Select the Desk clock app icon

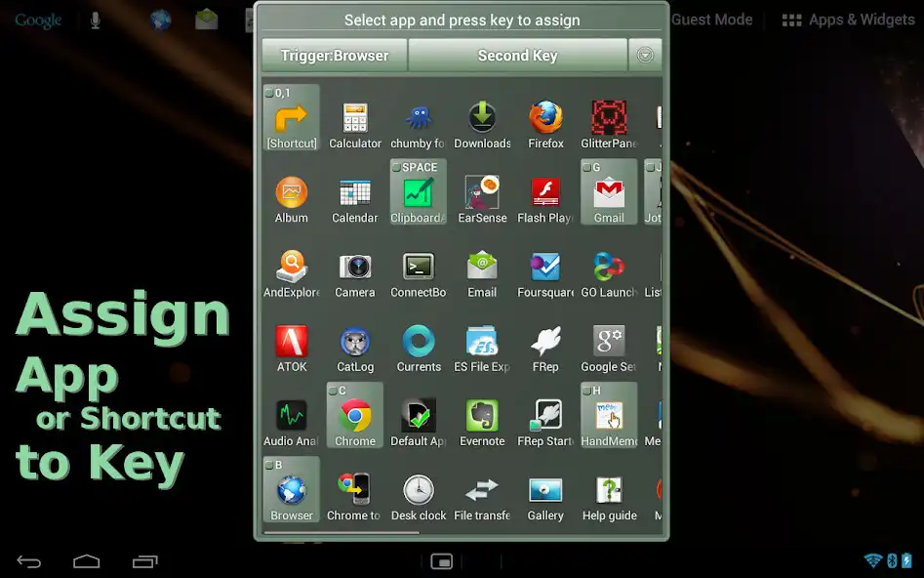(419, 491)
